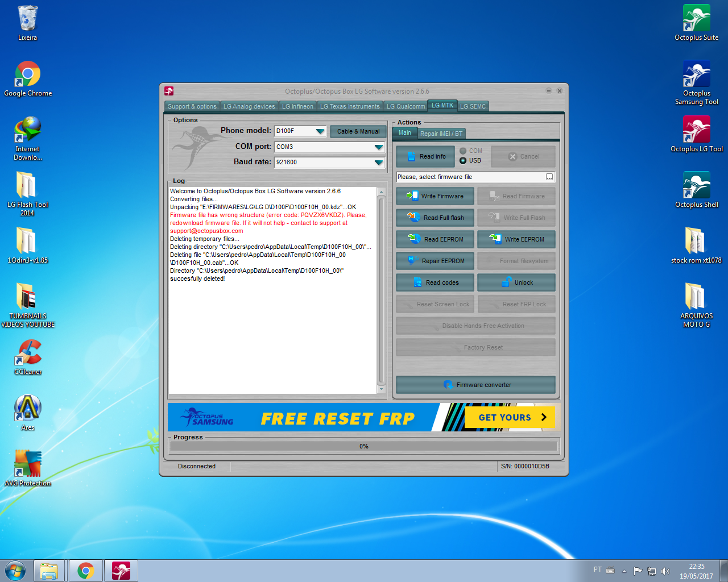
Task: Click support@octopusbox.com in the log
Action: [206, 231]
